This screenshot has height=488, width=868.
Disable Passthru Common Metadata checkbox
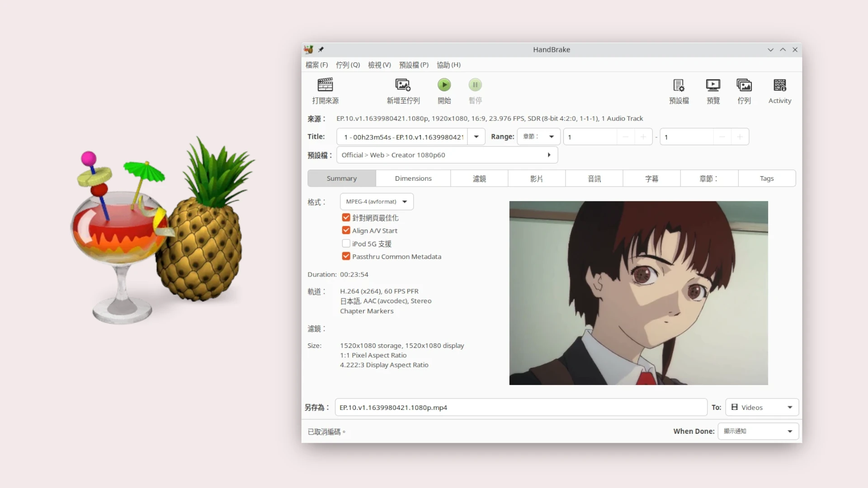(x=346, y=256)
